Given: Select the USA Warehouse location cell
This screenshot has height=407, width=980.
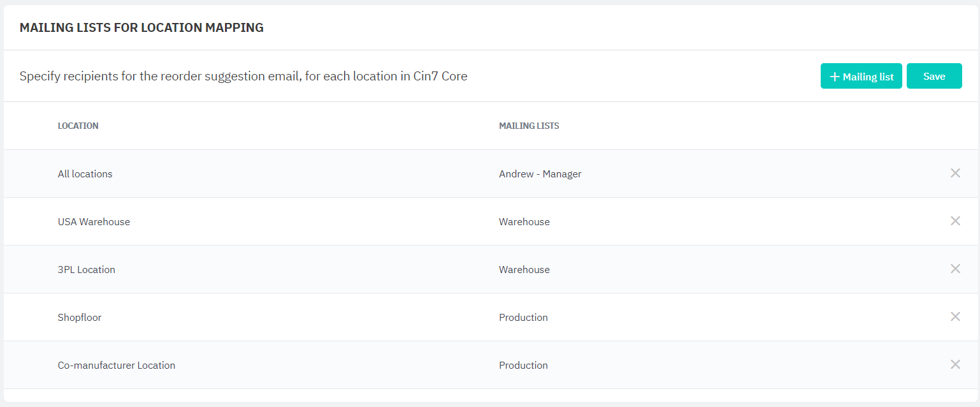Looking at the screenshot, I should point(94,222).
